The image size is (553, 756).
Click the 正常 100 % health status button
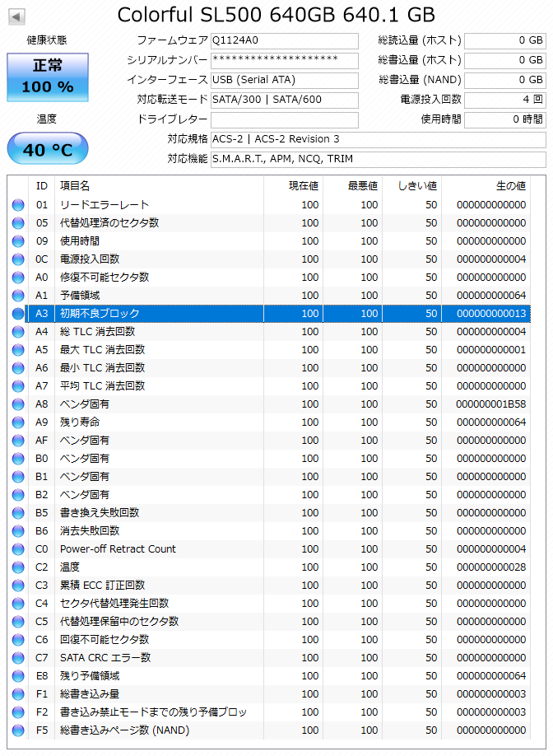48,77
